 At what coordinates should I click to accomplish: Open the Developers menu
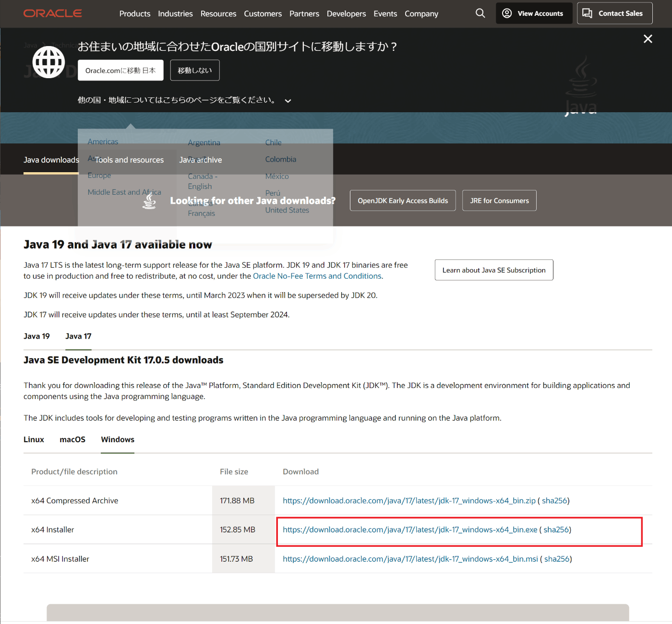point(346,14)
